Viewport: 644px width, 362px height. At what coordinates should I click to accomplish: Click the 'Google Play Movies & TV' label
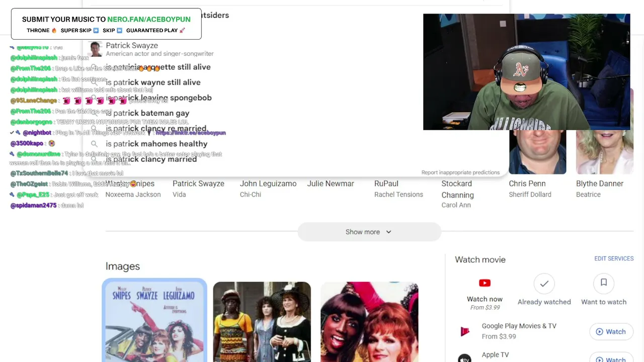pyautogui.click(x=519, y=326)
